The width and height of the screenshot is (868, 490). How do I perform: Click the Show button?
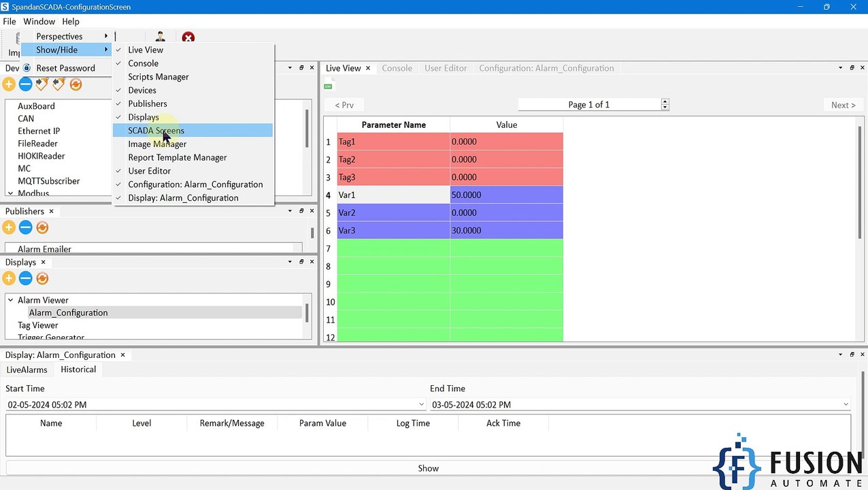429,468
